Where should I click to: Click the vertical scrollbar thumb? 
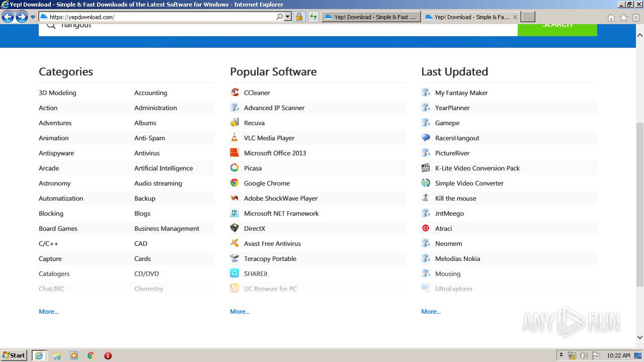[640, 204]
